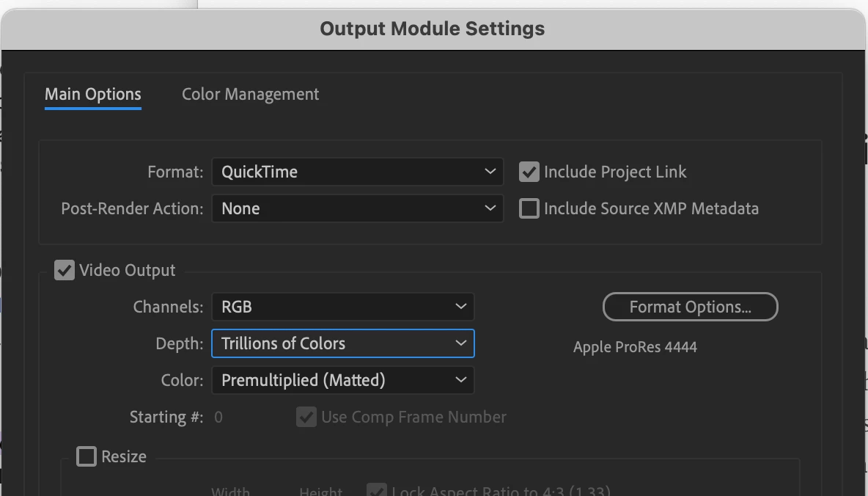
Task: Open the Post-Render Action dropdown
Action: [x=357, y=208]
